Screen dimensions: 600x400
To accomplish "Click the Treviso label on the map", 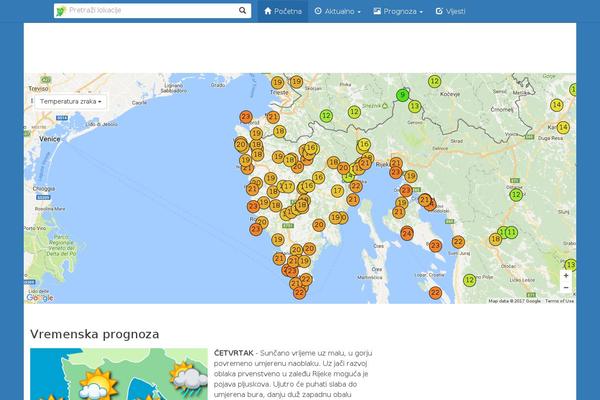I will [38, 88].
